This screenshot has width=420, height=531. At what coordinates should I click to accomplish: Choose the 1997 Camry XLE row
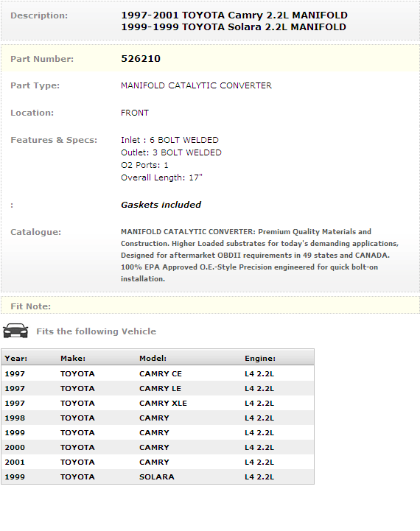[x=158, y=403]
